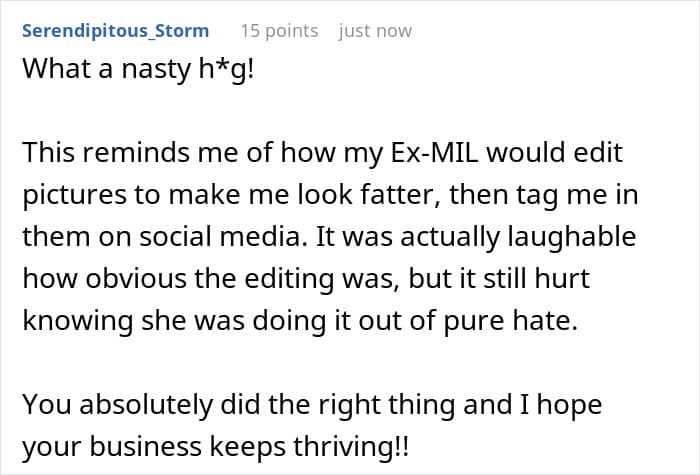The width and height of the screenshot is (700, 475).
Task: Open the Serendipitous_Storm user profile
Action: click(x=117, y=31)
